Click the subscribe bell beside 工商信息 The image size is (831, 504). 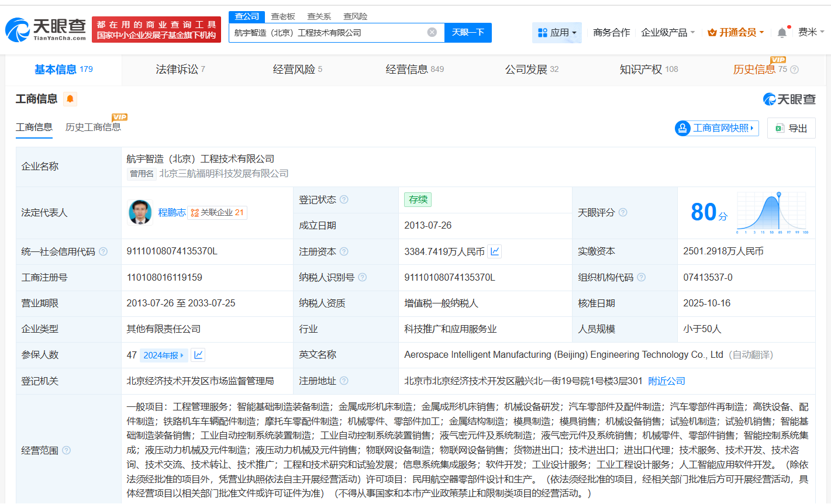pos(70,99)
